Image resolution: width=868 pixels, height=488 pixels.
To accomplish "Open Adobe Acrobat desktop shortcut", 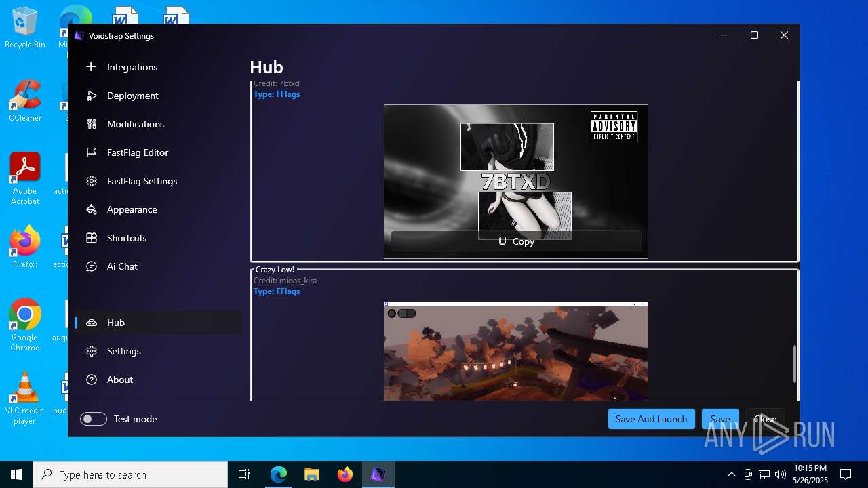I will click(x=25, y=179).
